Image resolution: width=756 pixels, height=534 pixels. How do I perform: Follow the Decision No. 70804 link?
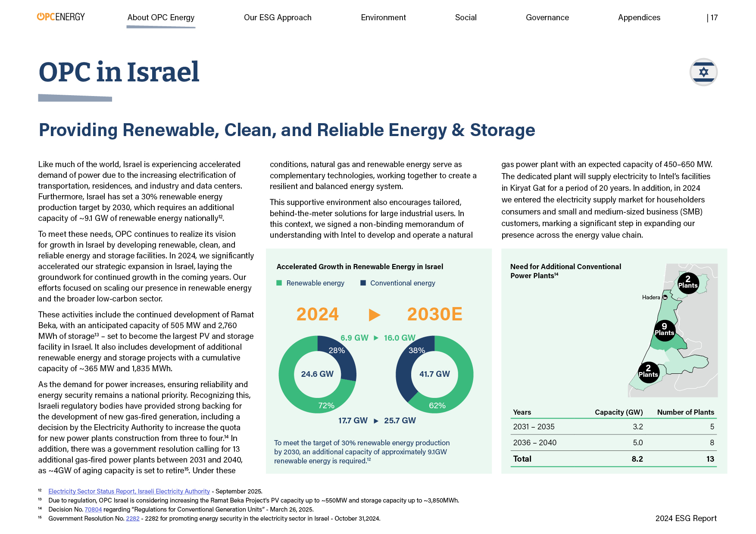click(x=93, y=509)
